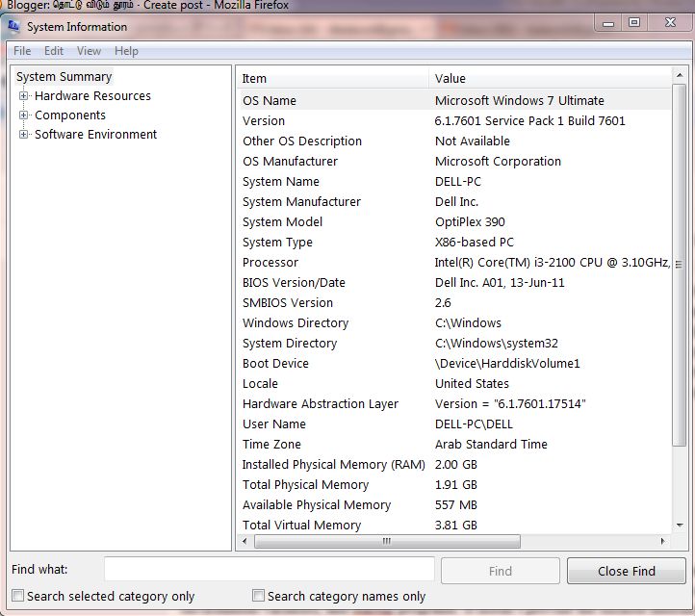Enable Search category names only
The height and width of the screenshot is (616, 695).
click(258, 595)
